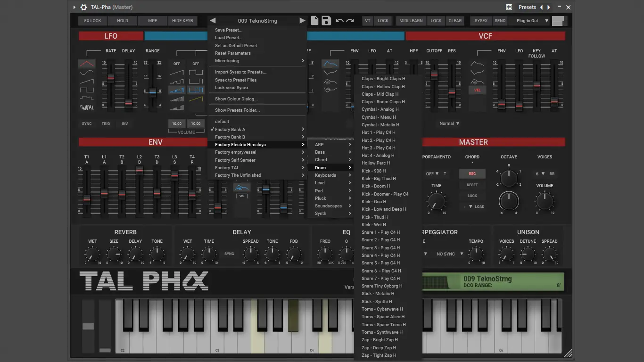Select the plain square pulse waveform under OFF
The width and height of the screenshot is (644, 362).
pos(196,73)
